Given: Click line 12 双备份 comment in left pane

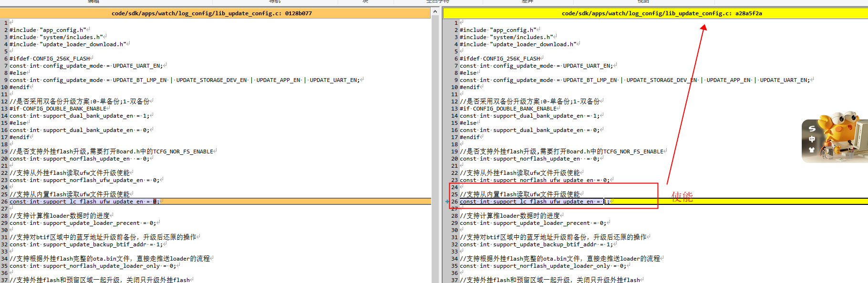Looking at the screenshot, I should pyautogui.click(x=79, y=101).
